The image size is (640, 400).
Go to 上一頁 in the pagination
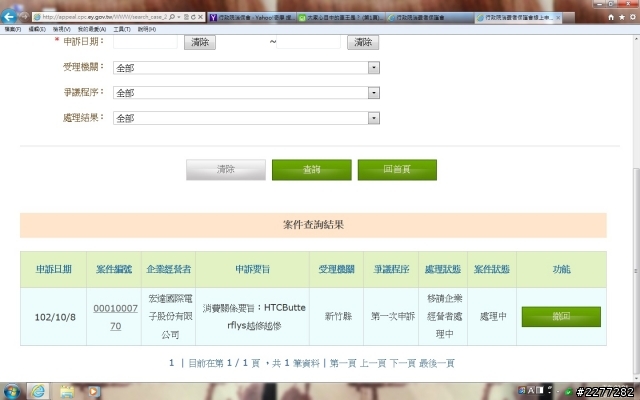click(373, 363)
